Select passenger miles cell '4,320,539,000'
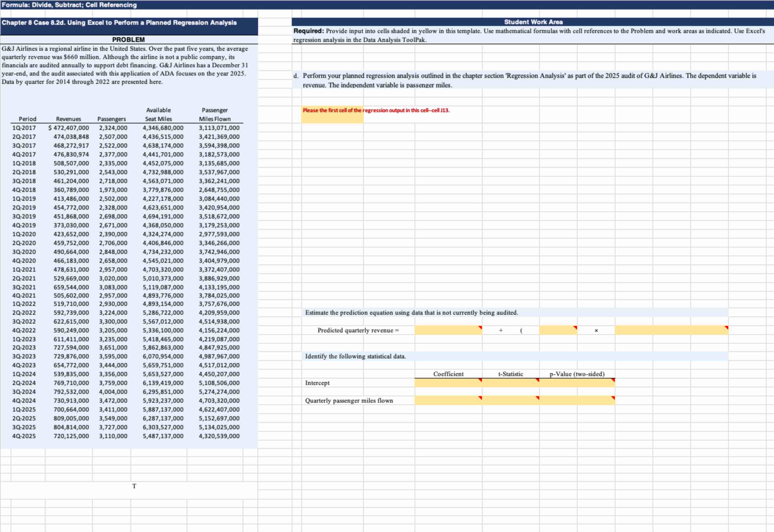 click(219, 436)
